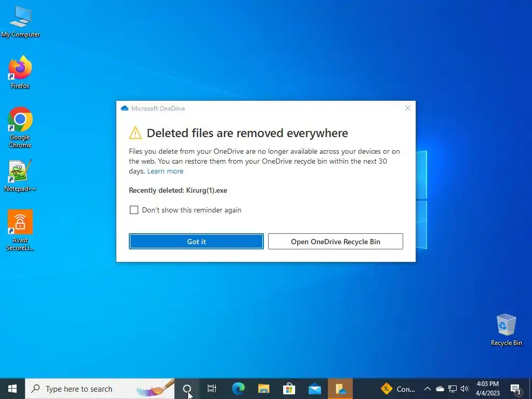Open Task View from the taskbar
This screenshot has width=532, height=399.
[212, 389]
